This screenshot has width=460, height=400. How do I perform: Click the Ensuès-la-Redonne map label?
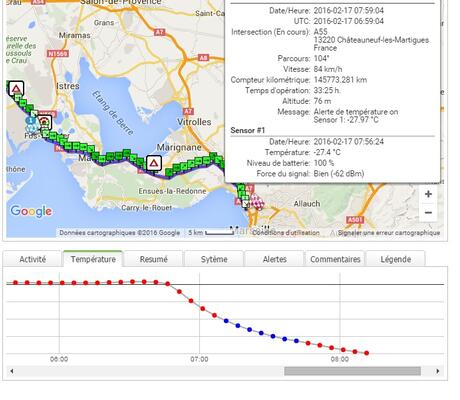(x=172, y=191)
